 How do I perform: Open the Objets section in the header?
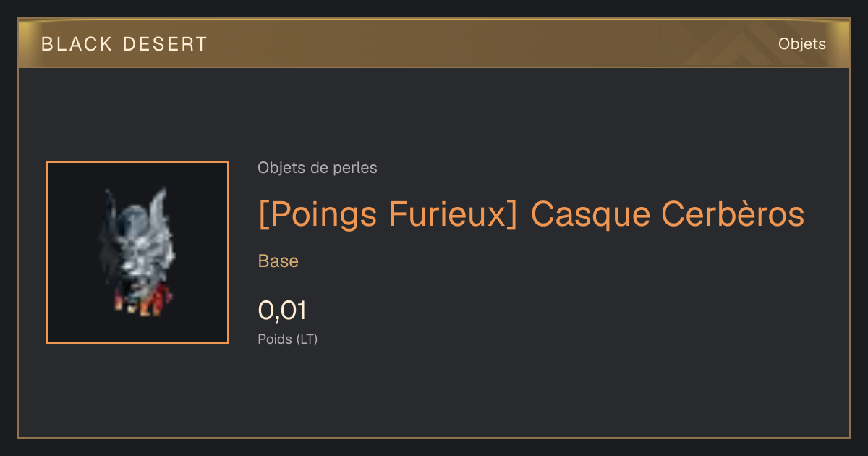802,44
